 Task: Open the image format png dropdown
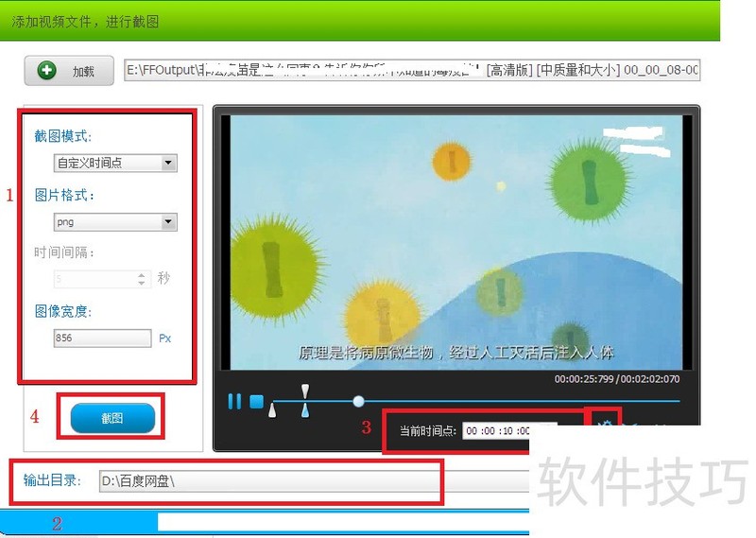click(115, 222)
